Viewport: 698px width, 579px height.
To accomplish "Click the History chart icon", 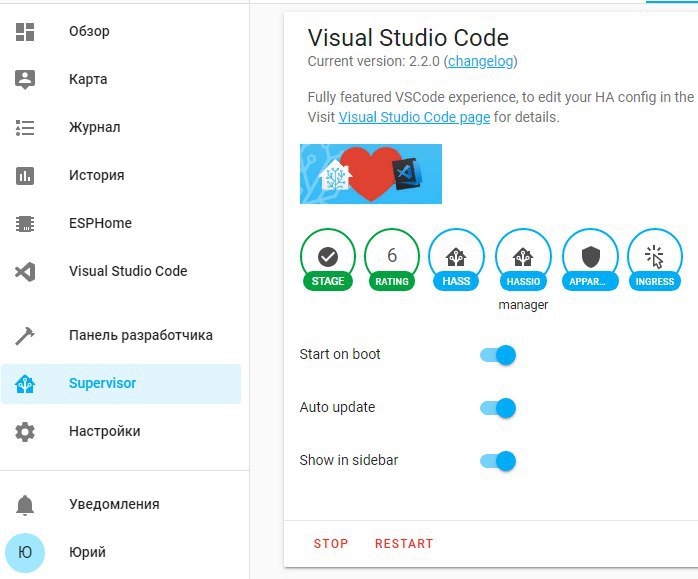I will [x=25, y=176].
